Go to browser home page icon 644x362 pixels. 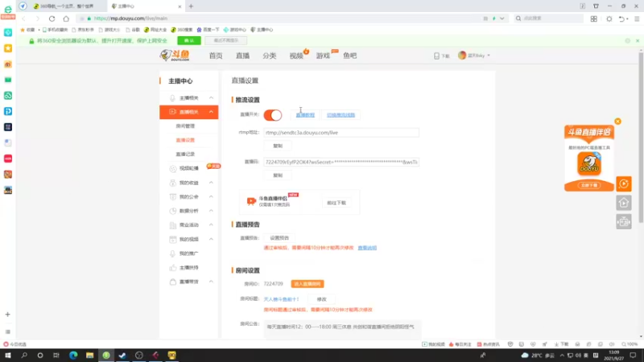pos(66,19)
